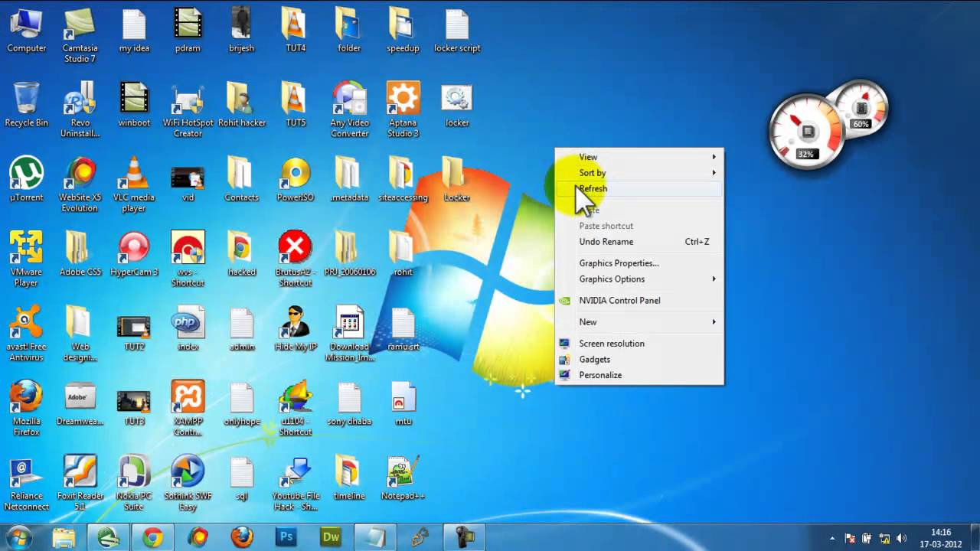This screenshot has height=551, width=980.
Task: Open Graphics Properties from context menu
Action: tap(639, 263)
